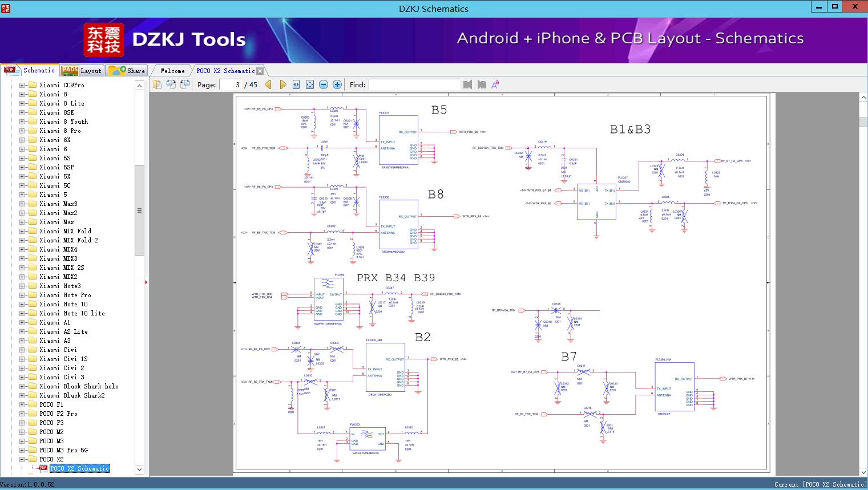Select Xiaomi Black Shark2 entry
This screenshot has width=868, height=490.
(72, 395)
